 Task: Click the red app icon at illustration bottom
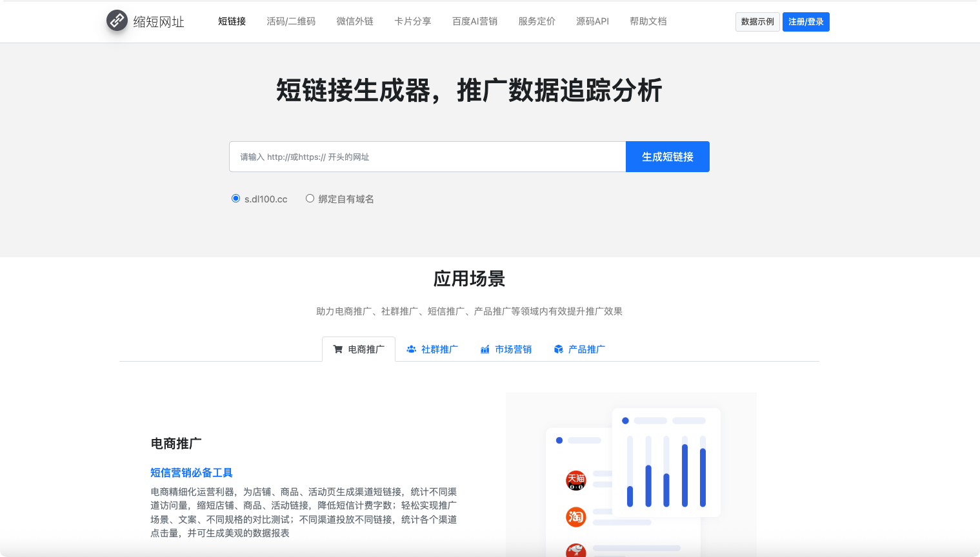[x=575, y=551]
